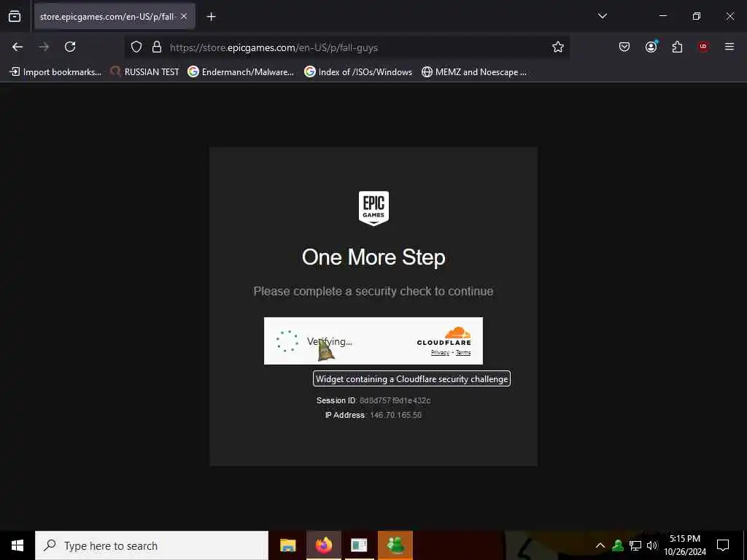The height and width of the screenshot is (560, 747).
Task: Click green user tray icon
Action: click(x=618, y=545)
